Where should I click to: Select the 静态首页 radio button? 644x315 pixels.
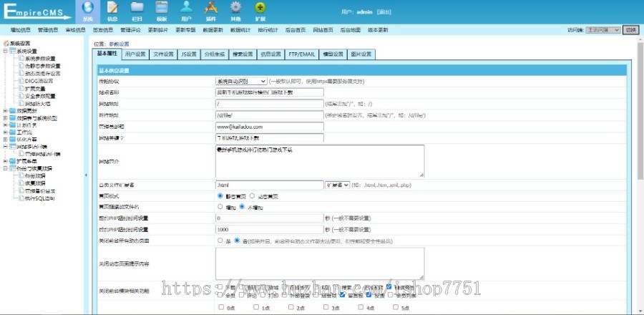(x=220, y=196)
